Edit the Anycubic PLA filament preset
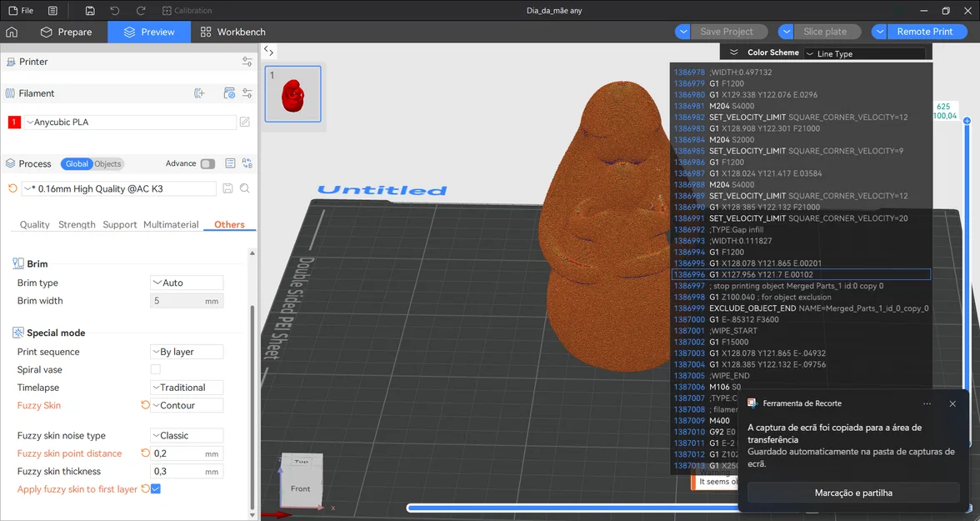 click(x=245, y=122)
